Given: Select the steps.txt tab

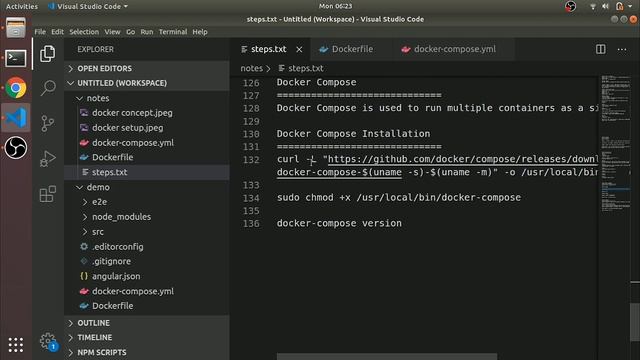Looking at the screenshot, I should click(269, 49).
